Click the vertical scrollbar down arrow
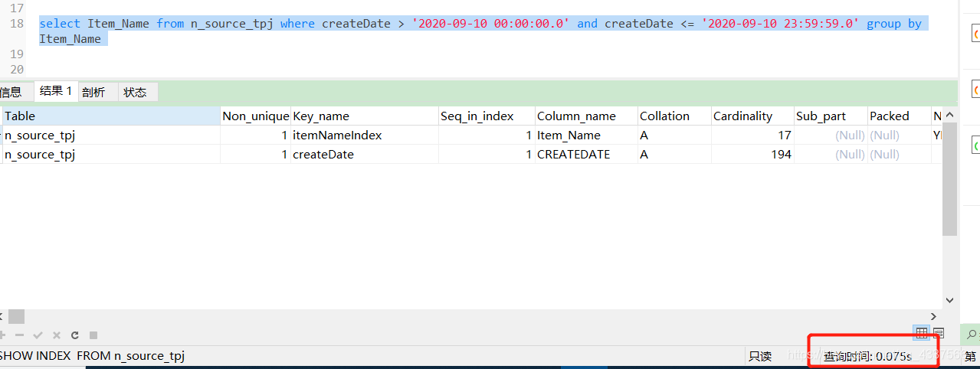This screenshot has width=980, height=369. click(x=950, y=301)
